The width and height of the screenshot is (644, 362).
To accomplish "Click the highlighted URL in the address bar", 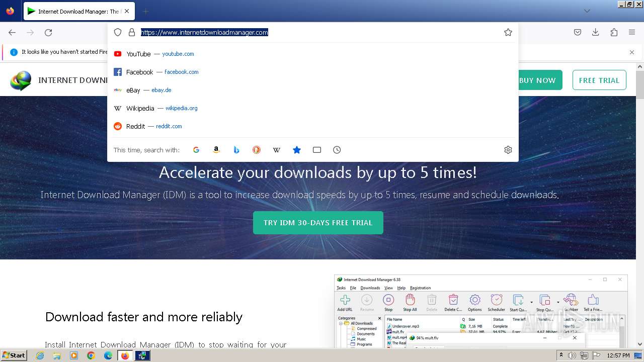I will point(204,32).
